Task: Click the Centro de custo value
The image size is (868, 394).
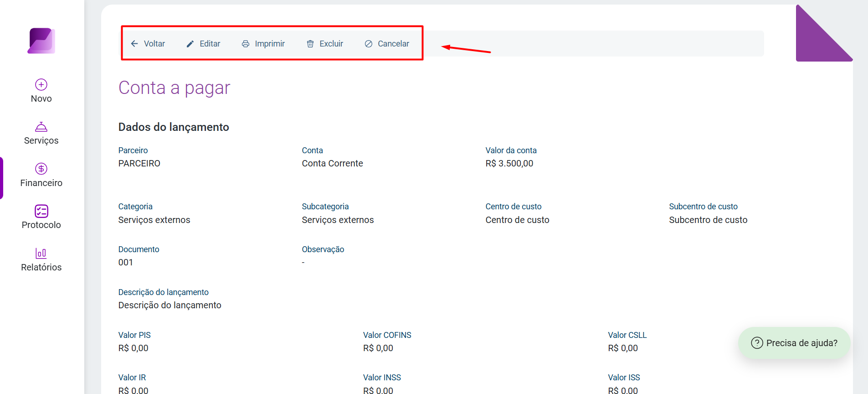Action: (x=518, y=220)
